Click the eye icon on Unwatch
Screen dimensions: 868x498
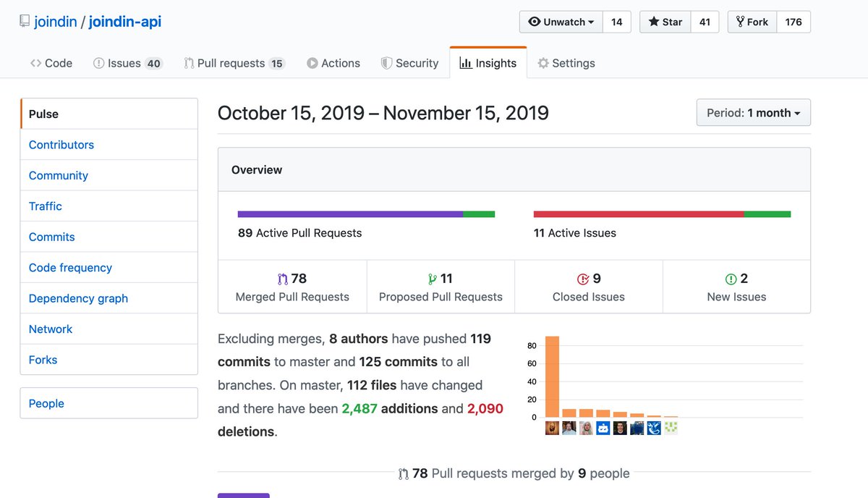[x=535, y=22]
